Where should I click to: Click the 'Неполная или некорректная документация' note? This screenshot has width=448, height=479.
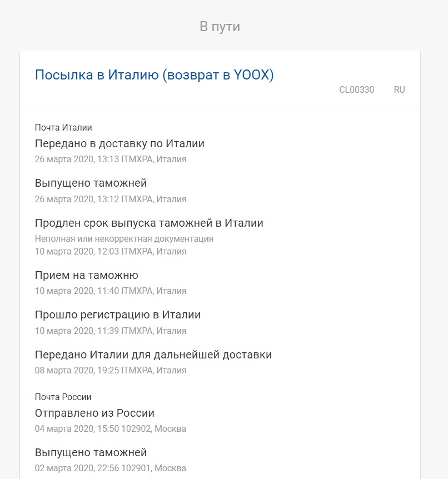click(124, 238)
